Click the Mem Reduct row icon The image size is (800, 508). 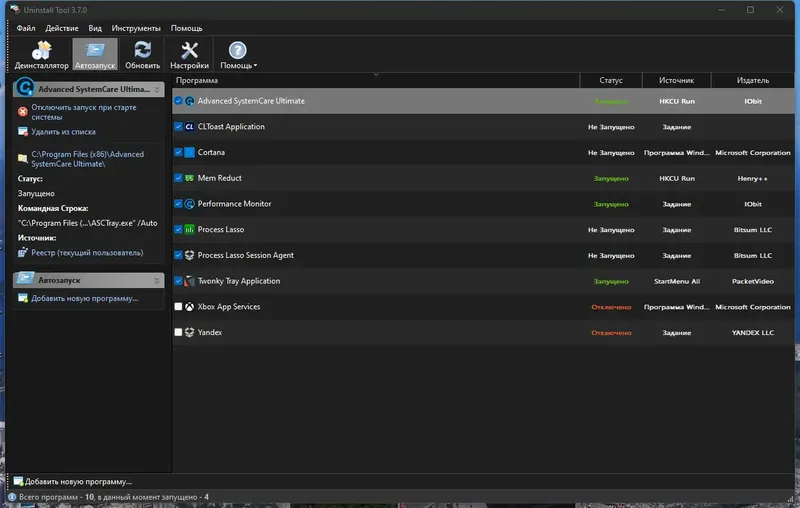click(x=189, y=178)
